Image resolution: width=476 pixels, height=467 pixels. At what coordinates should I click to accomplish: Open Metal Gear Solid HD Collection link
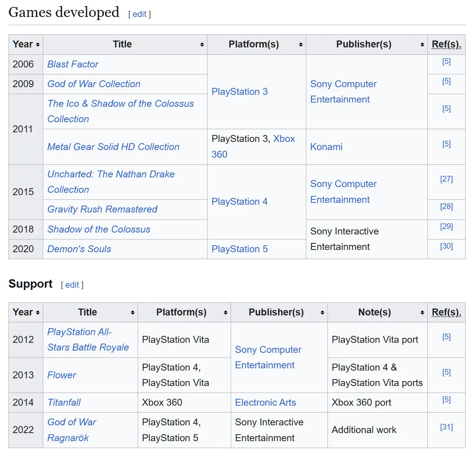pos(113,147)
